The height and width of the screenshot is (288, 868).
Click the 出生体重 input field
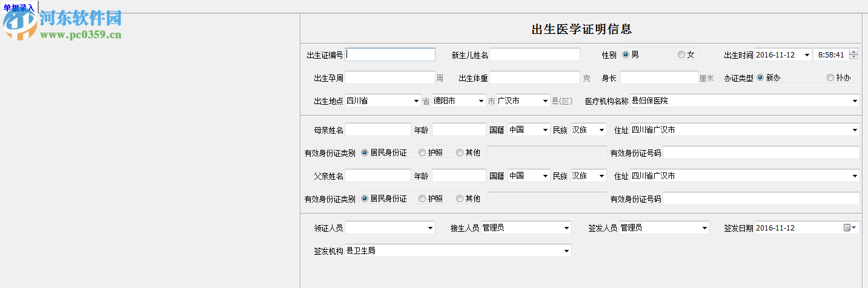click(x=535, y=77)
